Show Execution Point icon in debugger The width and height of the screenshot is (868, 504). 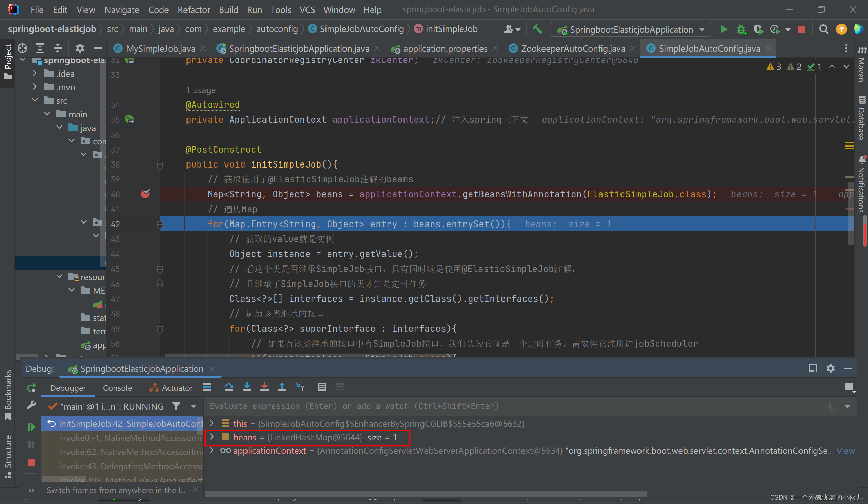[x=207, y=387]
